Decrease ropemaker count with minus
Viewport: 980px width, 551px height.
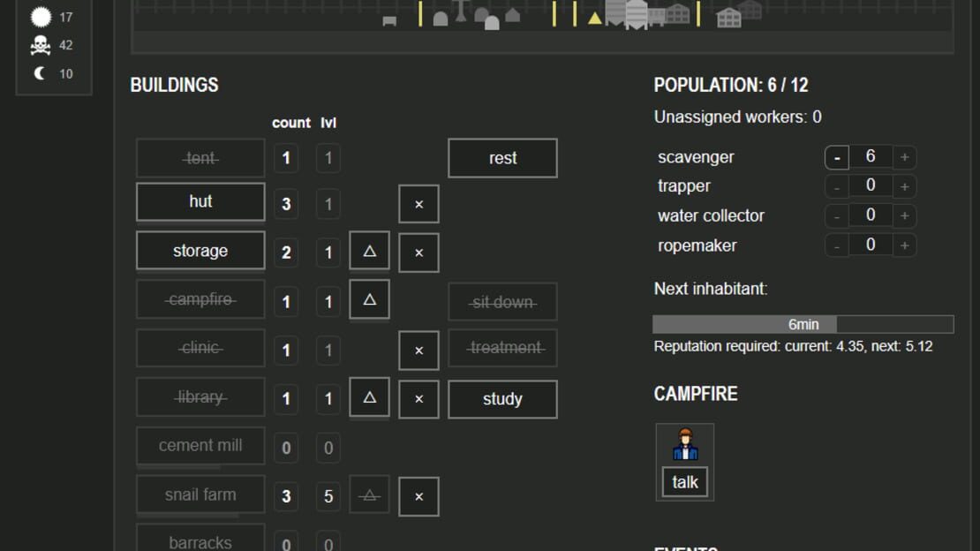[x=837, y=245]
